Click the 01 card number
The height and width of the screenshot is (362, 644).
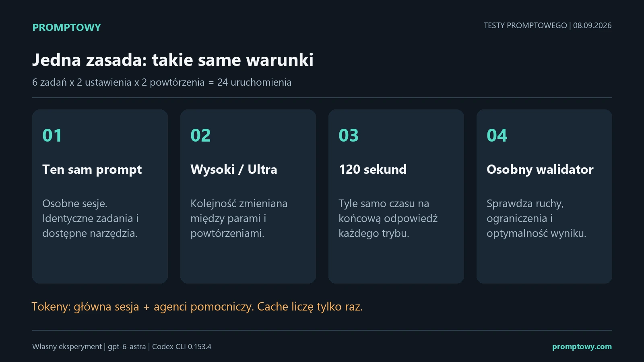point(52,136)
